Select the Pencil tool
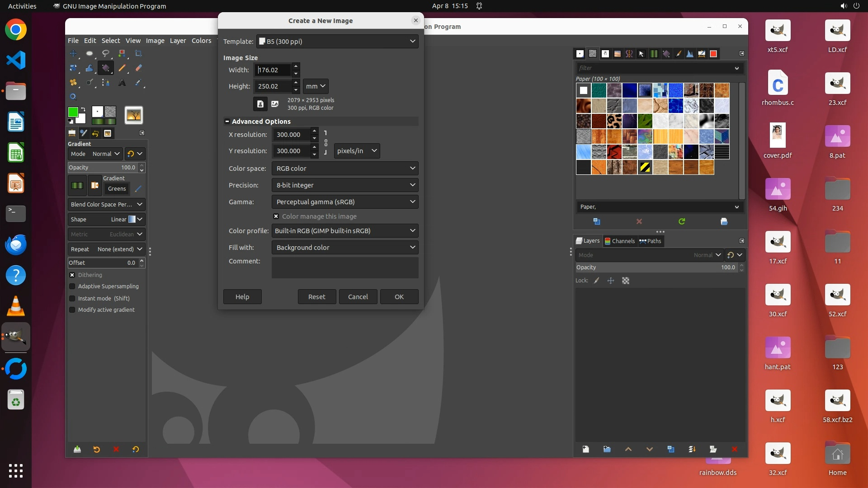This screenshot has width=868, height=488. (x=122, y=68)
